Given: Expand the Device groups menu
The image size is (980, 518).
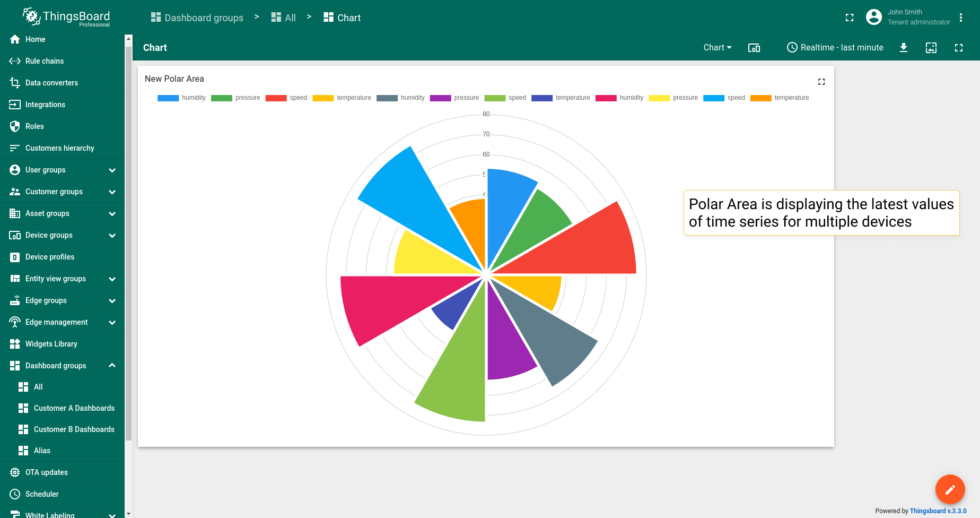Looking at the screenshot, I should point(62,235).
